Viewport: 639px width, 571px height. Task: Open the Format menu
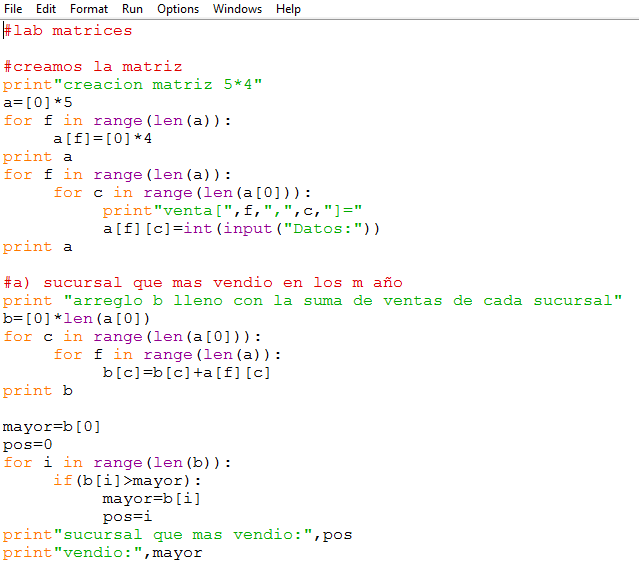[89, 9]
